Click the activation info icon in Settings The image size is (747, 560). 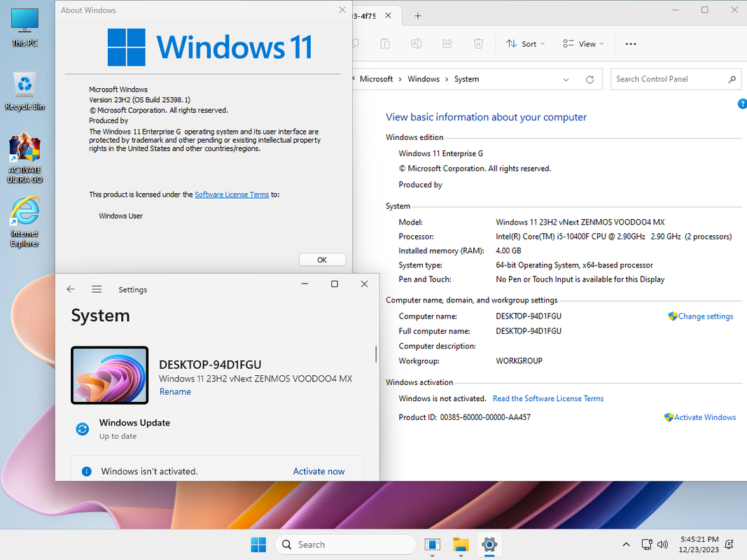(x=87, y=471)
